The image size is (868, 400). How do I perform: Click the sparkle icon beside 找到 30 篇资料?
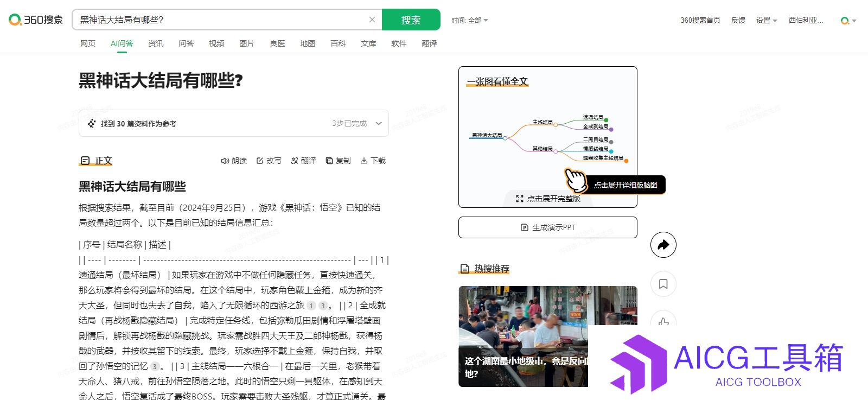92,124
